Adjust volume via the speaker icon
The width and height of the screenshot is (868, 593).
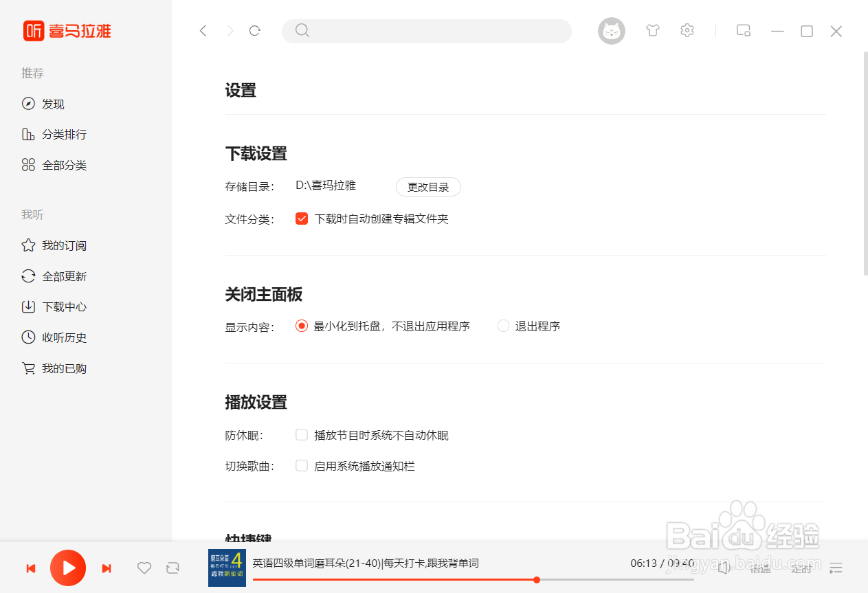(x=724, y=568)
